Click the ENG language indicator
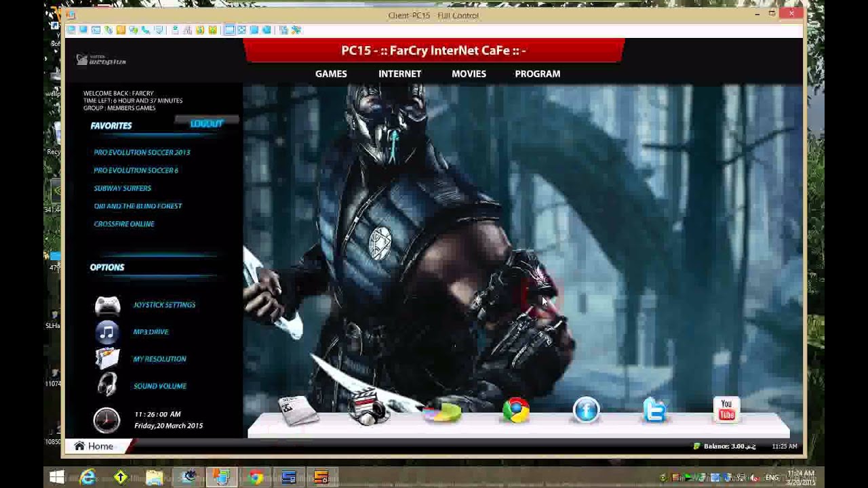Screen dimensions: 868x488 tap(772, 478)
